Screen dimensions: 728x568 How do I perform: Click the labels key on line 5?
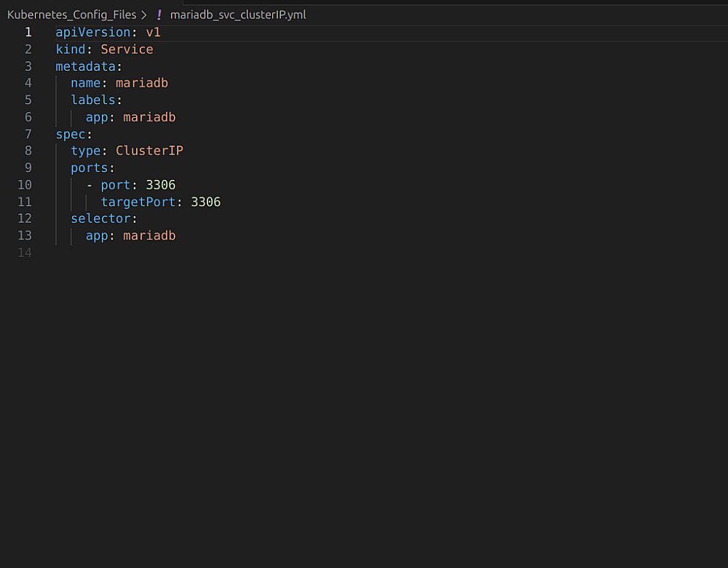point(93,100)
